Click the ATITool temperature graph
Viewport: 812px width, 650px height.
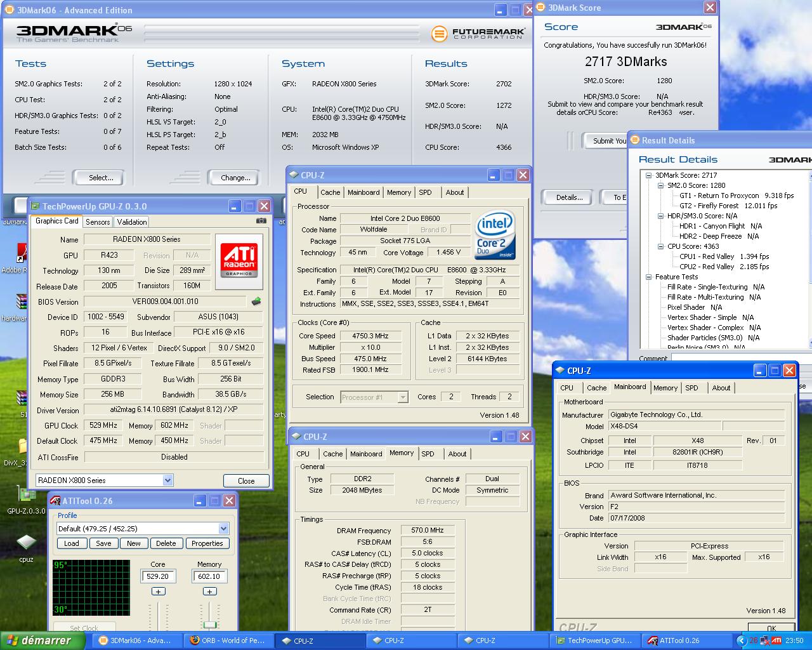91,588
